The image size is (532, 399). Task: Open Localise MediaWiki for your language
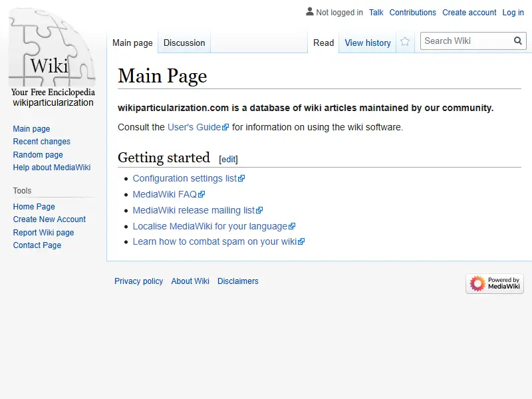[210, 226]
